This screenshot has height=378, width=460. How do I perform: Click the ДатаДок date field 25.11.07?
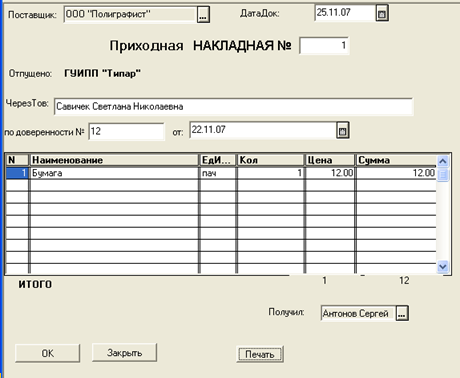345,13
